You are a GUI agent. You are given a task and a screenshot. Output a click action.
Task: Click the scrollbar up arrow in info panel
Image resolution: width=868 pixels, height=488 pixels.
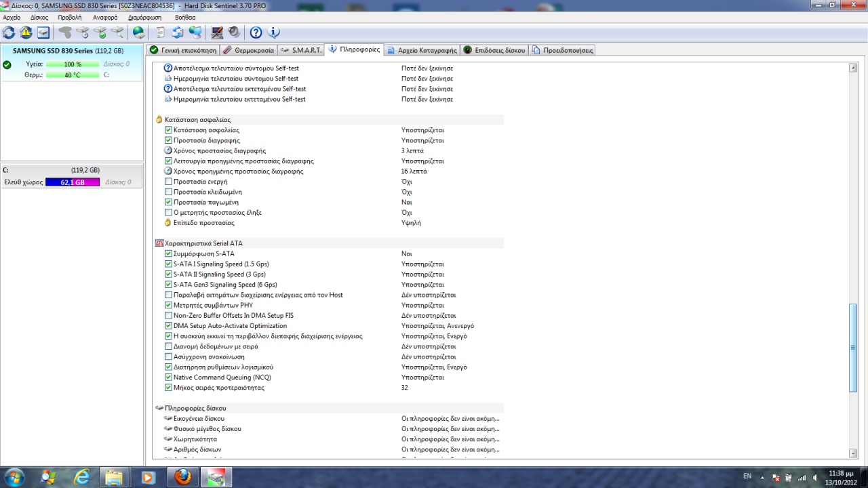853,68
